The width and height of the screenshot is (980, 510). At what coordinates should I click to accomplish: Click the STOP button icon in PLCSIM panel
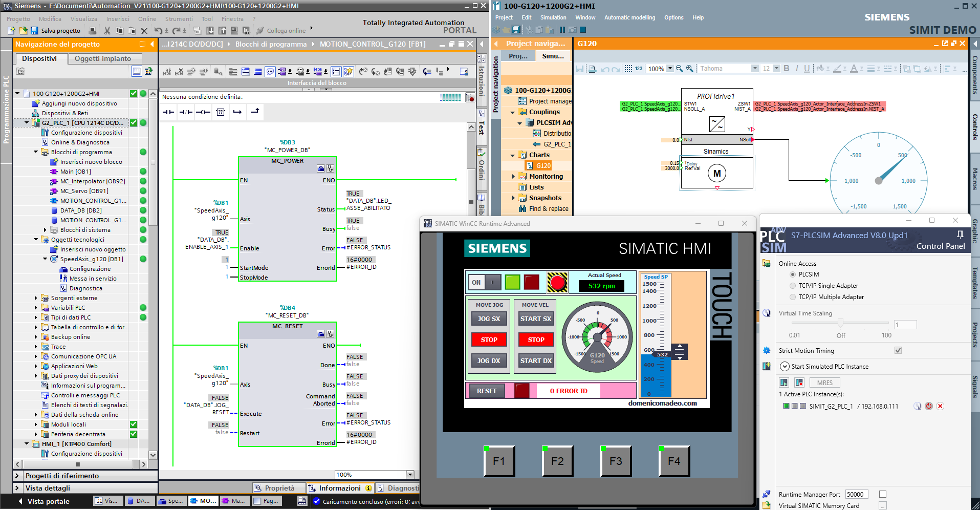point(799,383)
